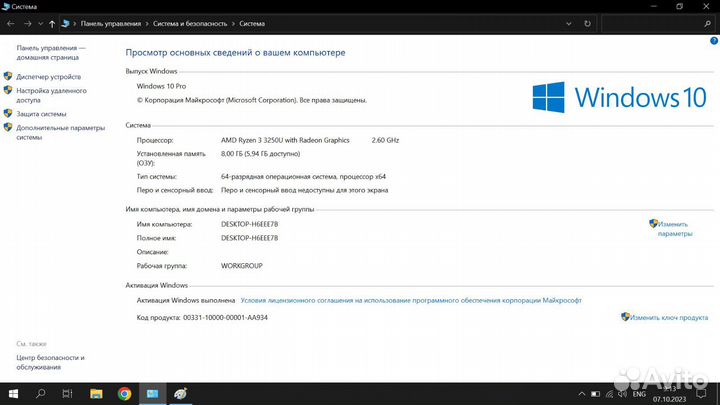Open 'Центр безопасности и обслуживания'
Viewport: 720px width, 405px height.
tap(51, 362)
